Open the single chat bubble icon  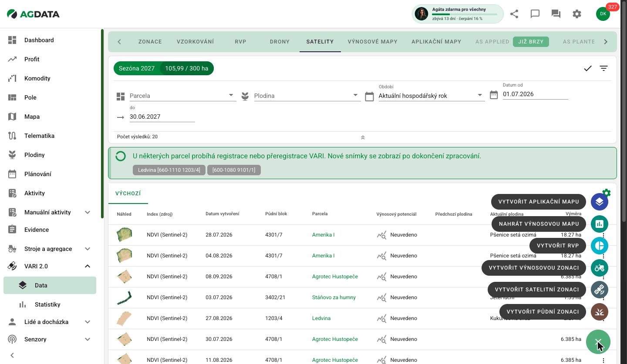(535, 14)
